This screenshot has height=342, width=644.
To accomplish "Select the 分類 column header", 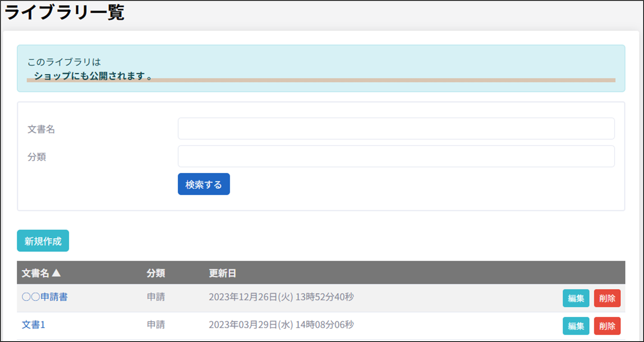I will tap(156, 273).
